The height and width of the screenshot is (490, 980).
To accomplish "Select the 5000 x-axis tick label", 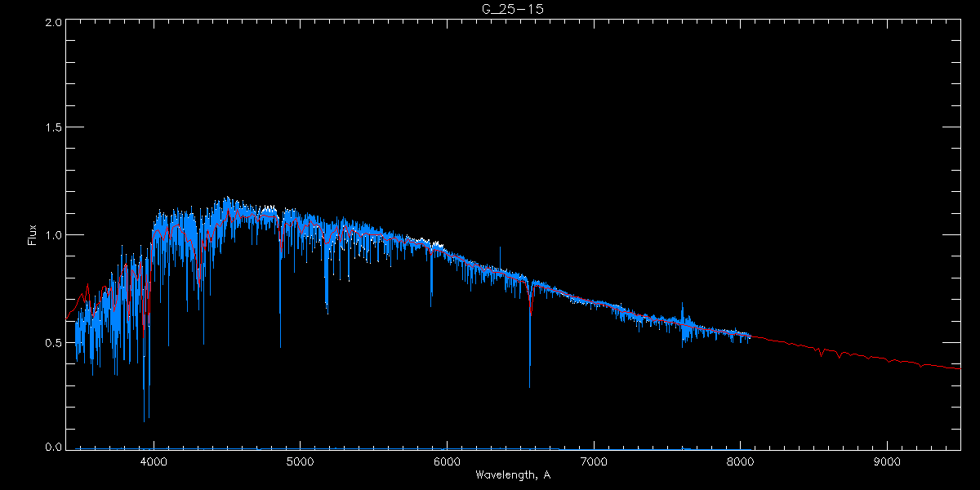I will [300, 461].
